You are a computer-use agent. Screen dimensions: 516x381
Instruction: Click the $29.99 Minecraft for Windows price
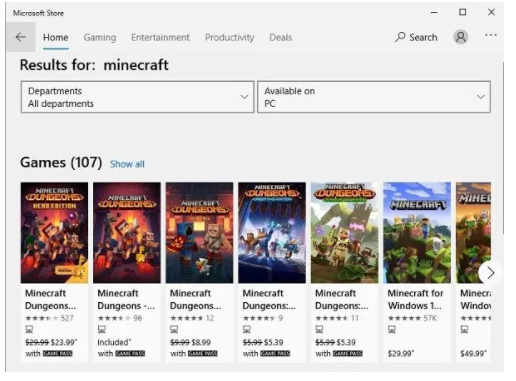(x=401, y=353)
